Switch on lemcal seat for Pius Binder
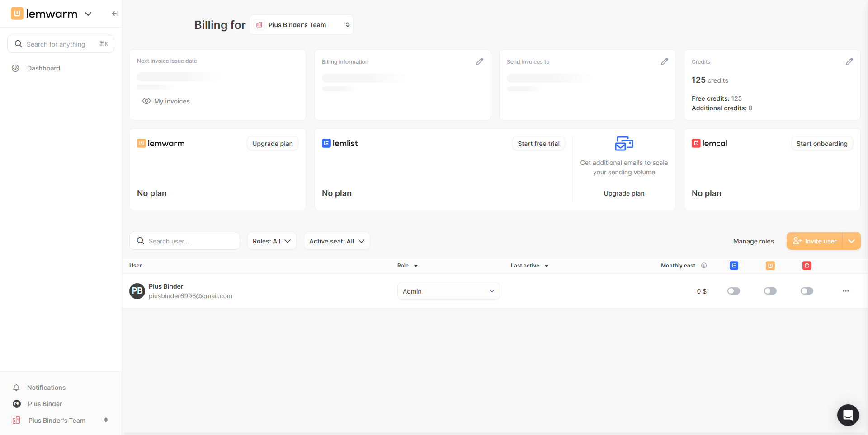Viewport: 868px width, 435px height. pos(807,291)
